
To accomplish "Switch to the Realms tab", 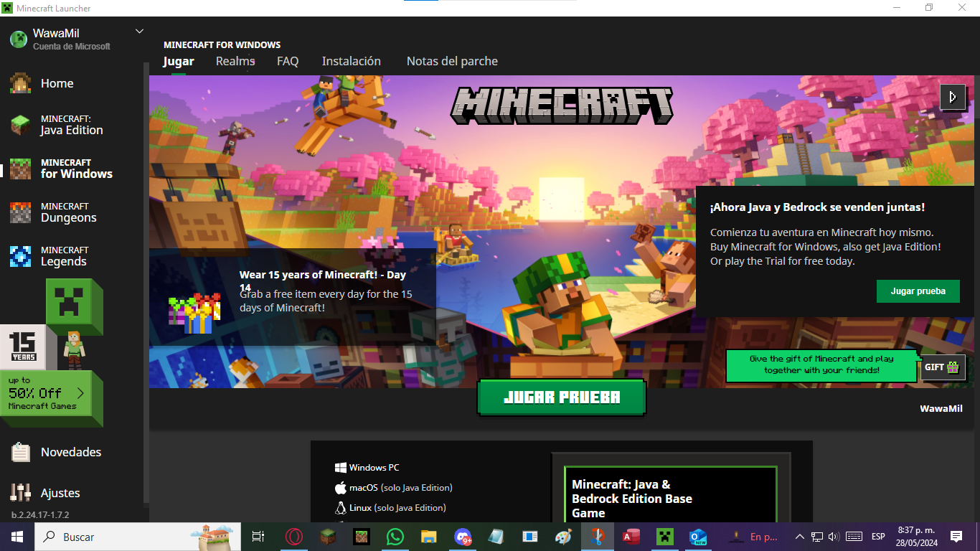I will point(235,62).
